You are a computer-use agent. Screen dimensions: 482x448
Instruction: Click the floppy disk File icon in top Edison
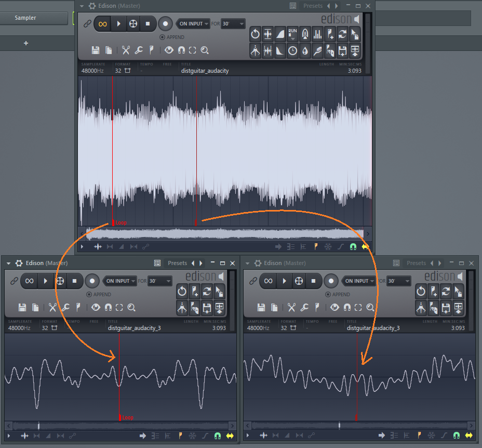96,50
